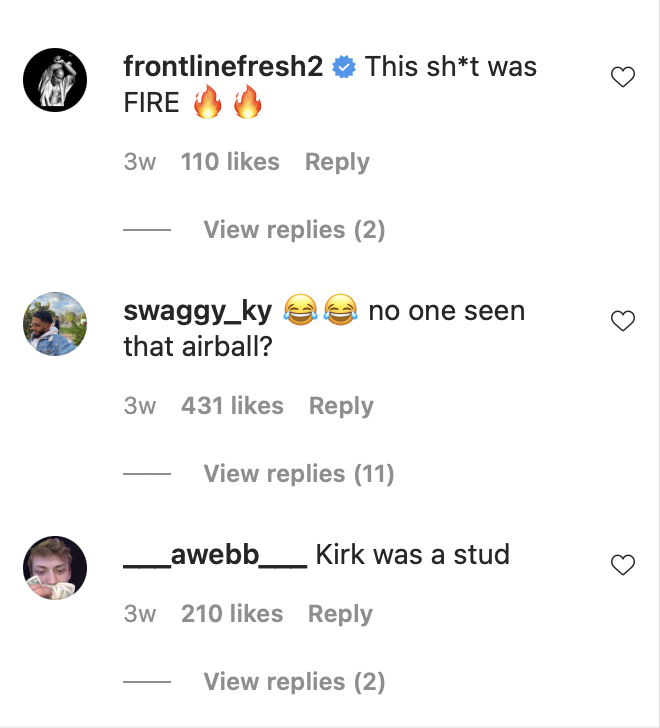Image resolution: width=660 pixels, height=728 pixels.
Task: Reply to ___awebb___'s Kirk comment
Action: tap(340, 614)
